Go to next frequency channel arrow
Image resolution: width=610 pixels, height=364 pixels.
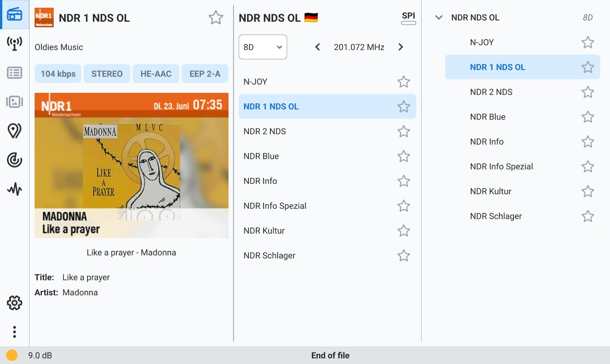401,47
